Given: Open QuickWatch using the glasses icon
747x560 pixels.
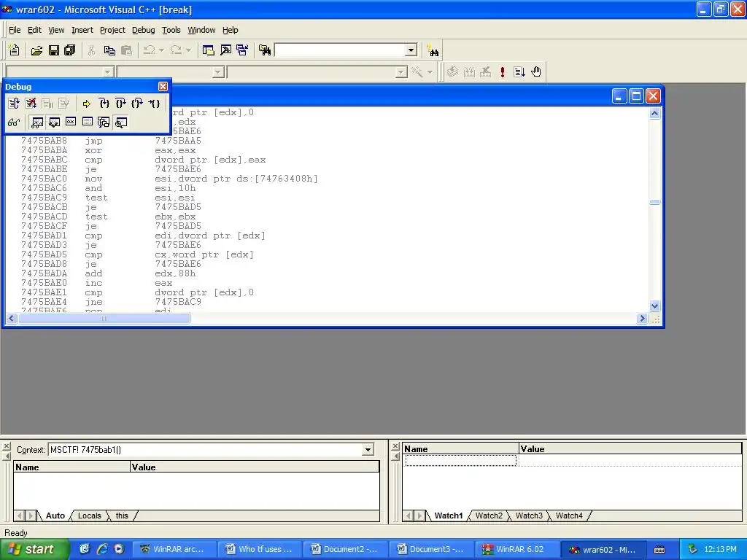Looking at the screenshot, I should [14, 122].
